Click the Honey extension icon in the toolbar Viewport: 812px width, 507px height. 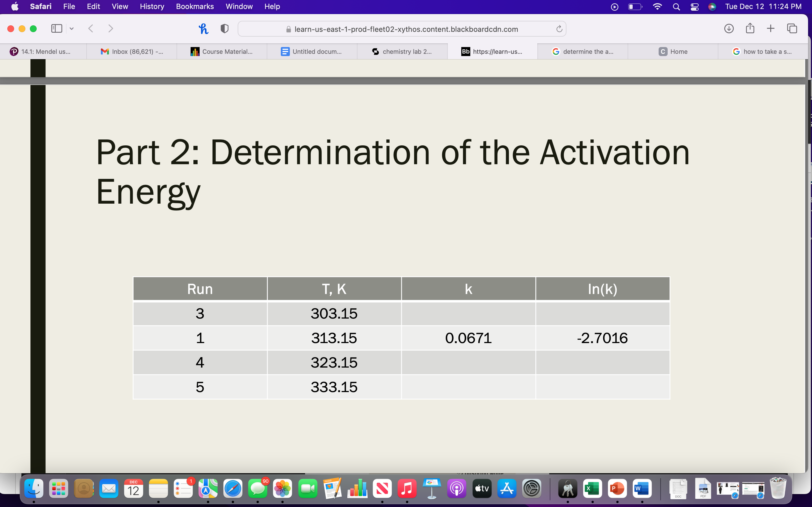pyautogui.click(x=203, y=28)
